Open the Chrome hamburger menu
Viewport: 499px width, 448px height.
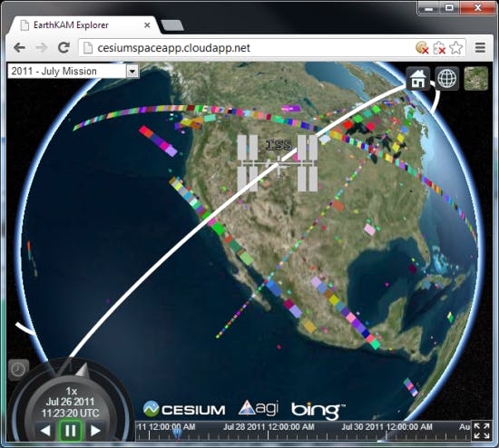[x=480, y=48]
